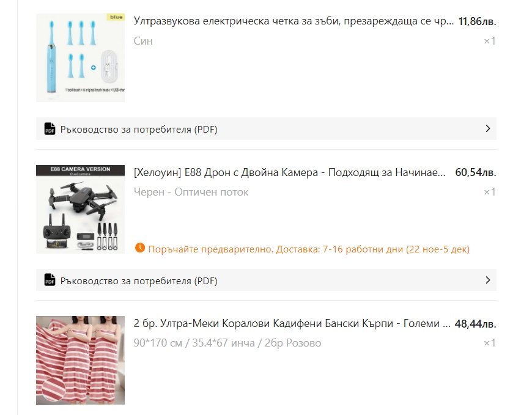
Task: Open the E88 drone product image
Action: click(x=80, y=209)
